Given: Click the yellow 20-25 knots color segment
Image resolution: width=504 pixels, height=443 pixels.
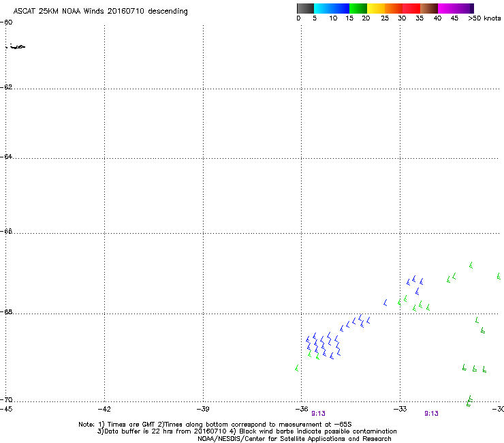Looking at the screenshot, I should coord(376,8).
